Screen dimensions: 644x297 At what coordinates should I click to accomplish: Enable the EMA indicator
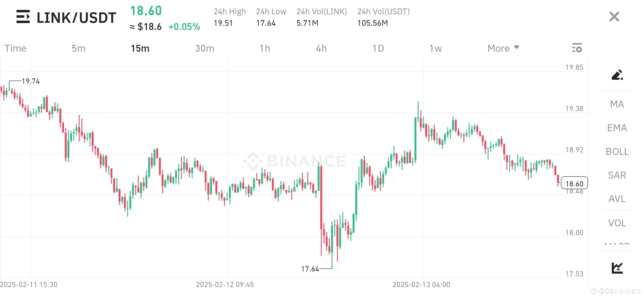(617, 128)
